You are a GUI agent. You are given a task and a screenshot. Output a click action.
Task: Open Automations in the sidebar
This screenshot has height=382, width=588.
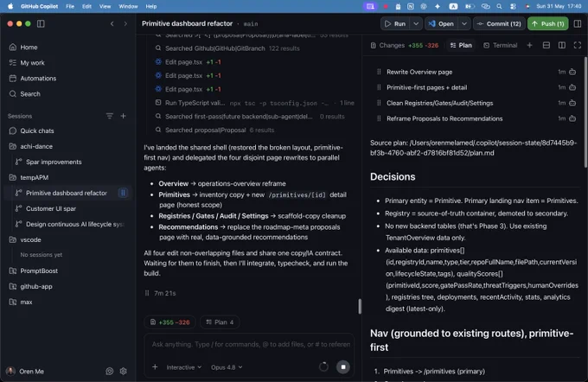[x=38, y=79]
